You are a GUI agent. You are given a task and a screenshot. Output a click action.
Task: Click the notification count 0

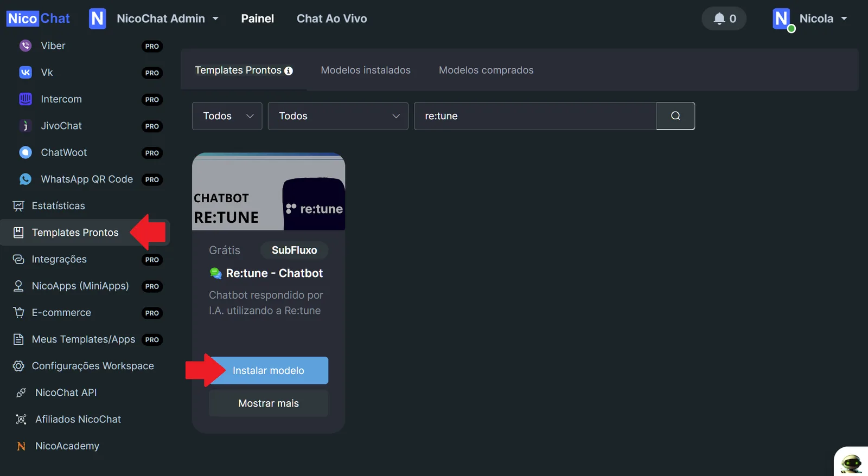pyautogui.click(x=733, y=18)
